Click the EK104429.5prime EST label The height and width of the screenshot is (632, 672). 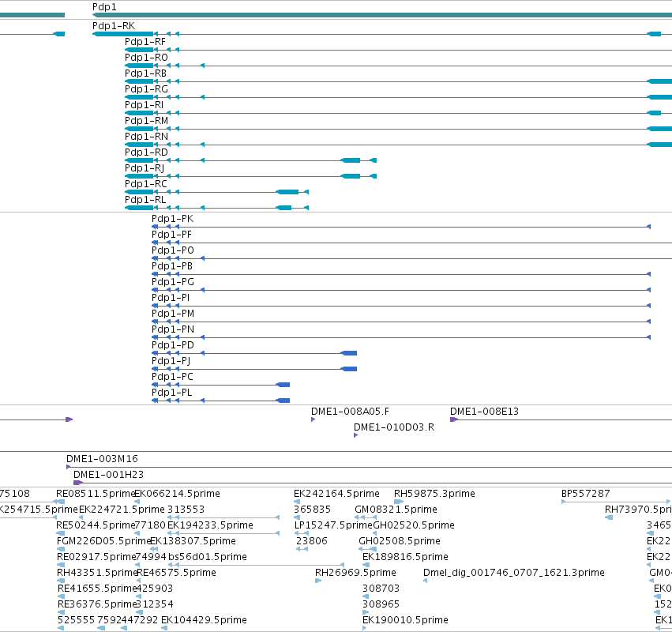[204, 620]
